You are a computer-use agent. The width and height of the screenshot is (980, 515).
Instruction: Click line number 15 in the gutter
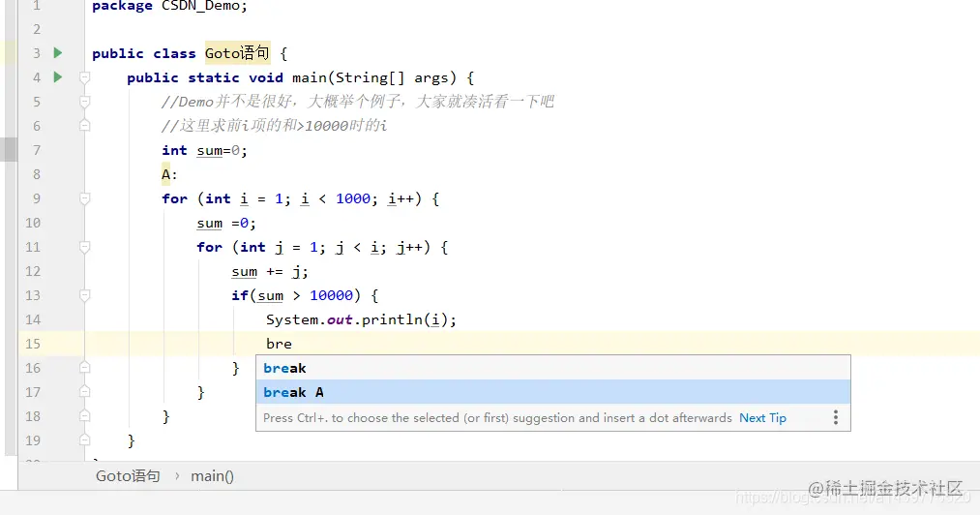33,344
